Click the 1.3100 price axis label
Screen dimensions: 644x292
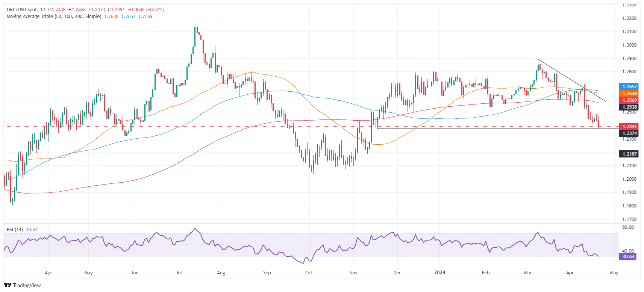629,32
